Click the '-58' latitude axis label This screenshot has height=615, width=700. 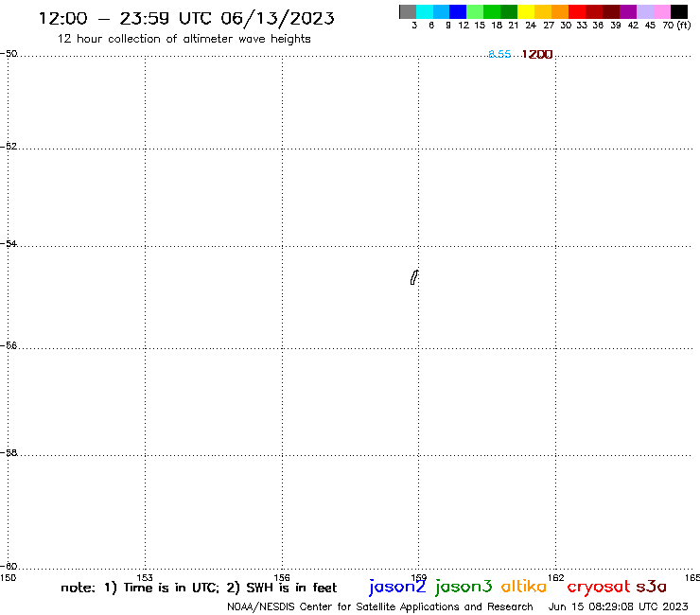pyautogui.click(x=9, y=453)
